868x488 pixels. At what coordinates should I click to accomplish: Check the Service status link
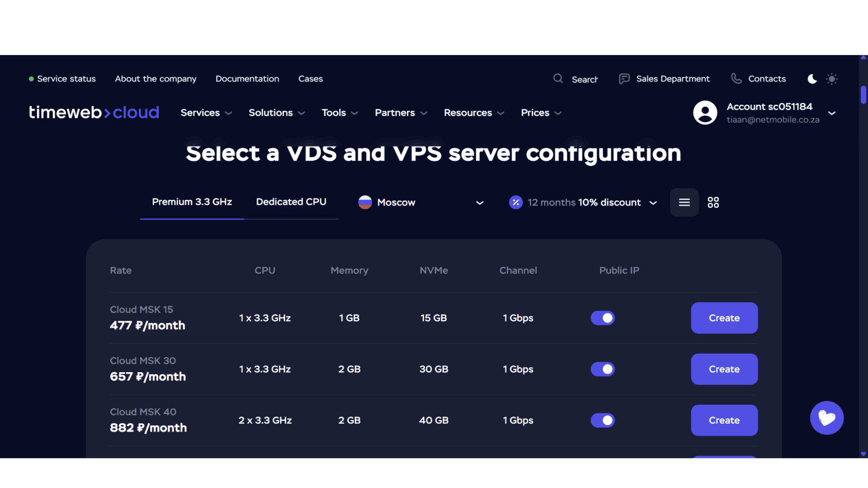[x=62, y=79]
